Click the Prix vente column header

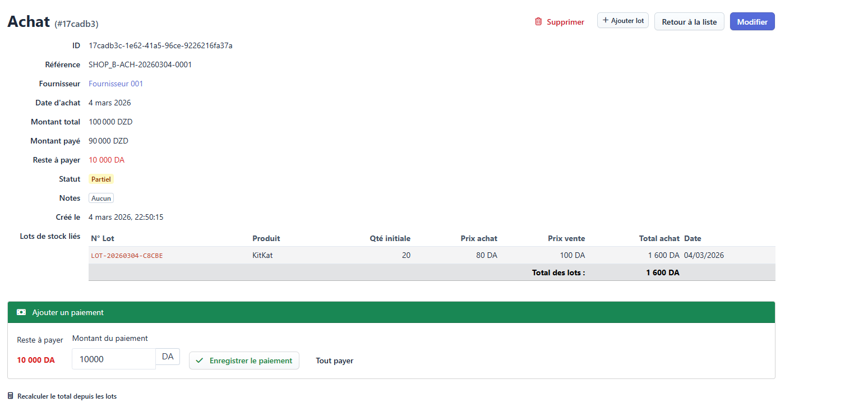[566, 238]
